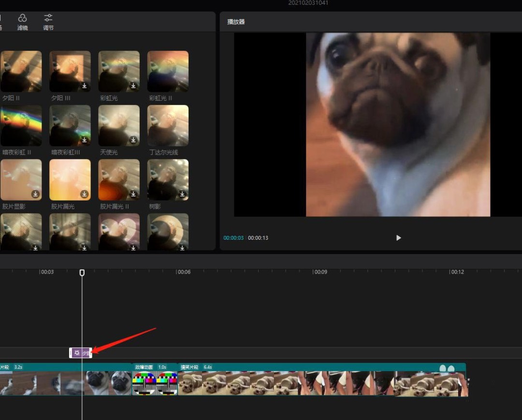This screenshot has width=522, height=420.
Task: Download the 彩虹光 effect
Action: [x=133, y=86]
